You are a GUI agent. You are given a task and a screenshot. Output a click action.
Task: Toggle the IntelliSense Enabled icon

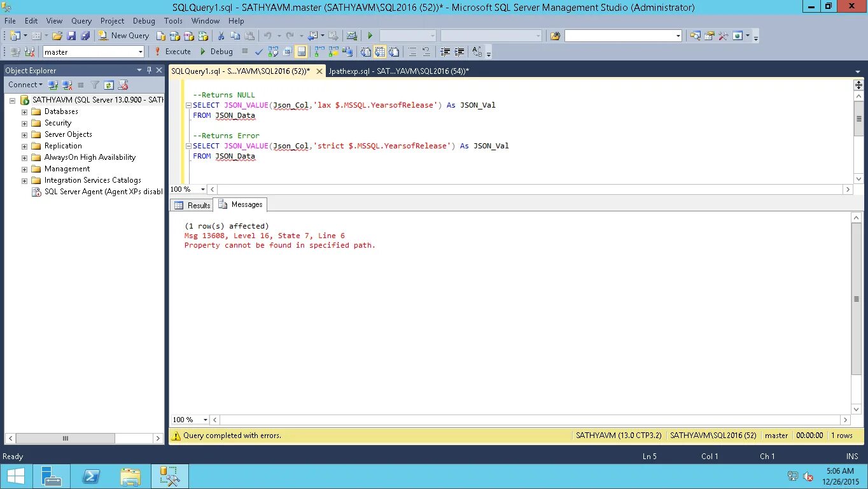(x=302, y=52)
